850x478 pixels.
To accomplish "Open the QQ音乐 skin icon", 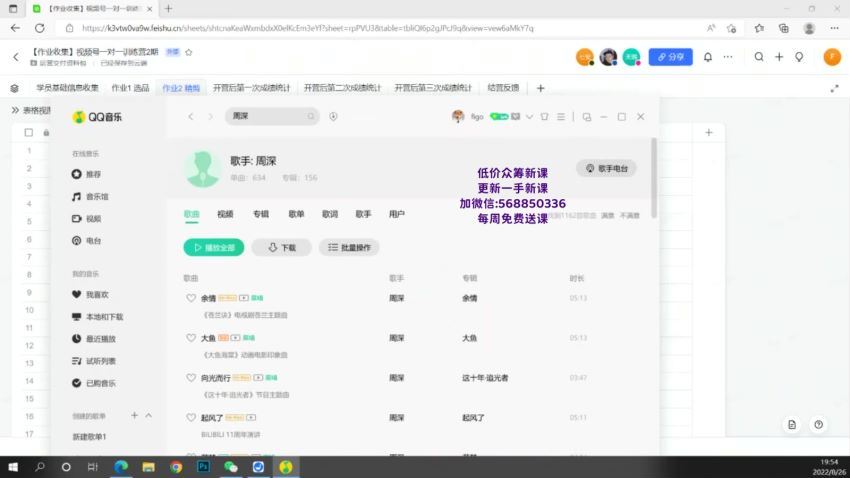I will (544, 117).
